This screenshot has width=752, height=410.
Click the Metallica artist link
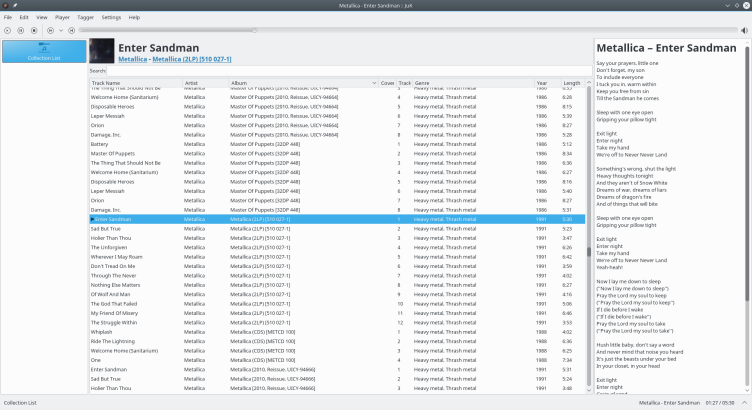132,59
